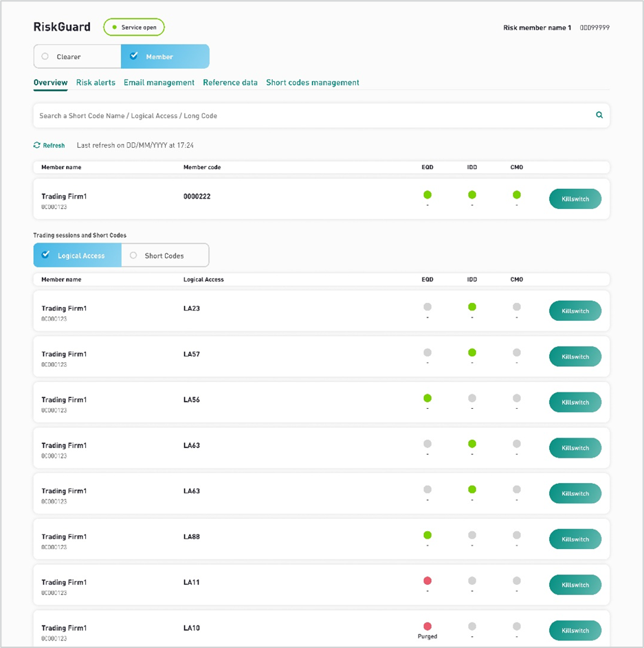Screen dimensions: 644x648
Task: Select the Short Codes toggle option
Action: [165, 256]
